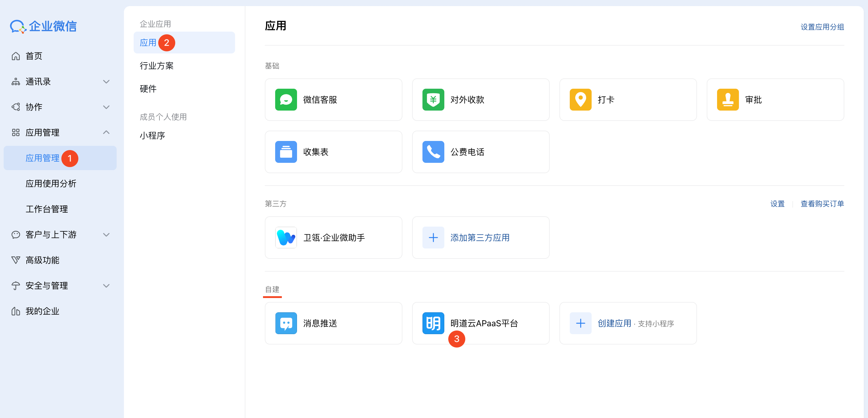Open the 打卡 location pin icon
This screenshot has width=868, height=418.
580,100
